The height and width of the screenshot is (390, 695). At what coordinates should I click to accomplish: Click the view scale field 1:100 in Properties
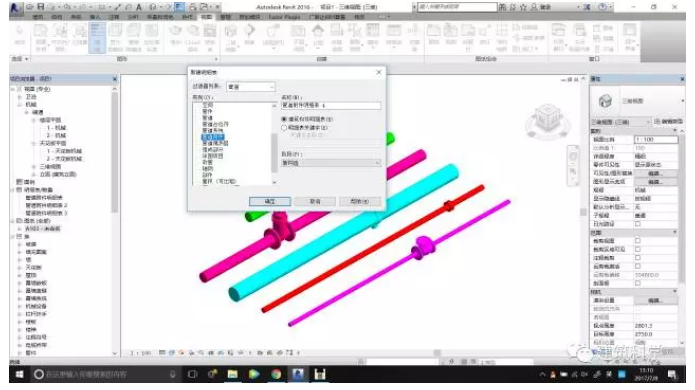tap(656, 140)
